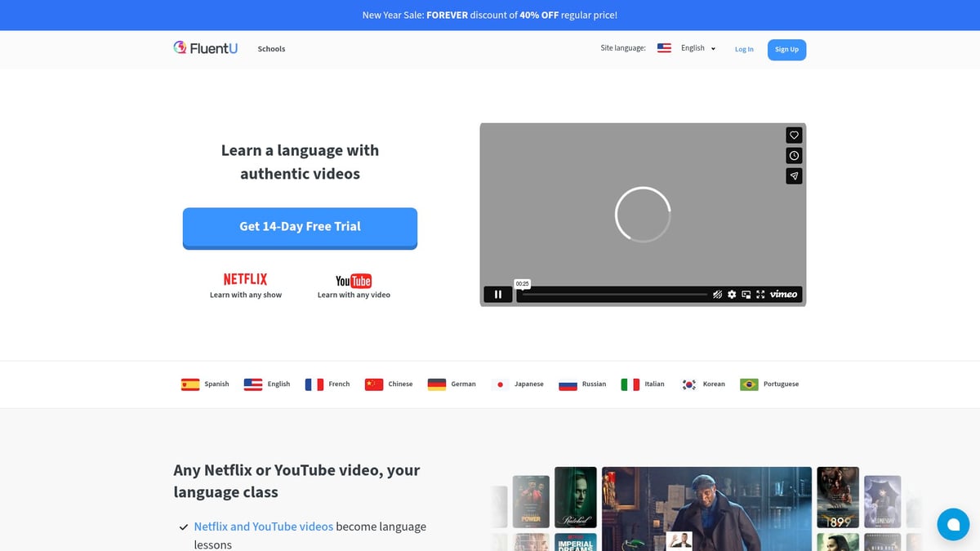Image resolution: width=980 pixels, height=551 pixels.
Task: Click the share paper-plane icon on video
Action: tap(794, 176)
